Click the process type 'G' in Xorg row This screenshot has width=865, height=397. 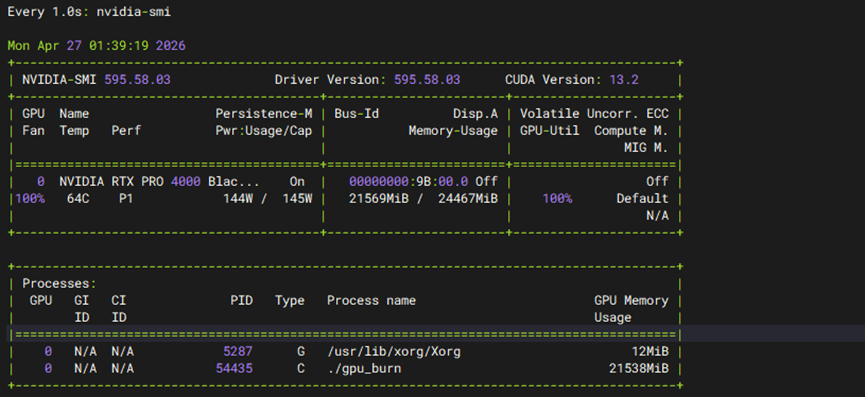(x=301, y=351)
